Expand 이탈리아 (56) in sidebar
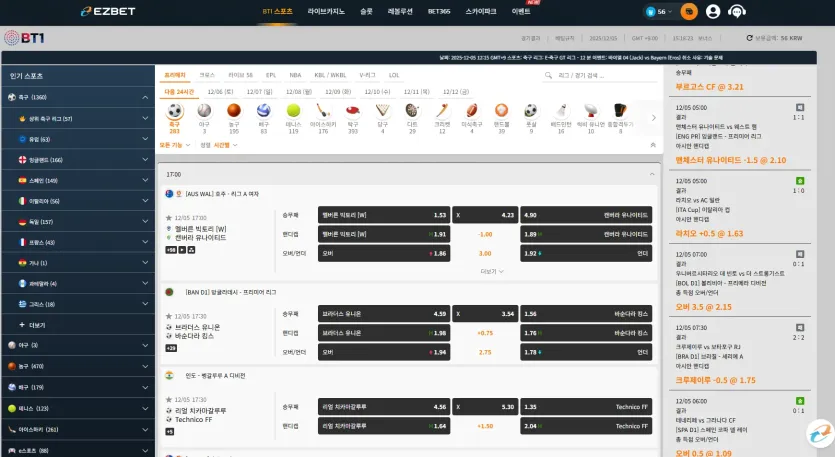This screenshot has height=457, width=835. [145, 201]
